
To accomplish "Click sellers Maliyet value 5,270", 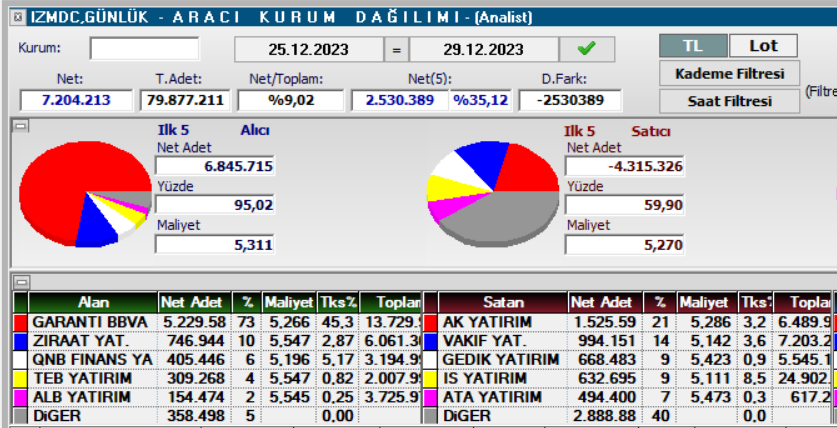I will 625,244.
